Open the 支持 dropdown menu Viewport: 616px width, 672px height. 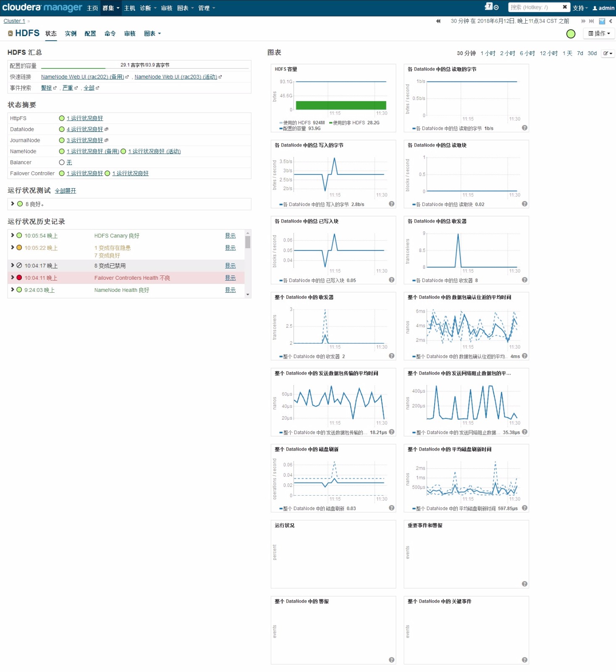coord(580,8)
